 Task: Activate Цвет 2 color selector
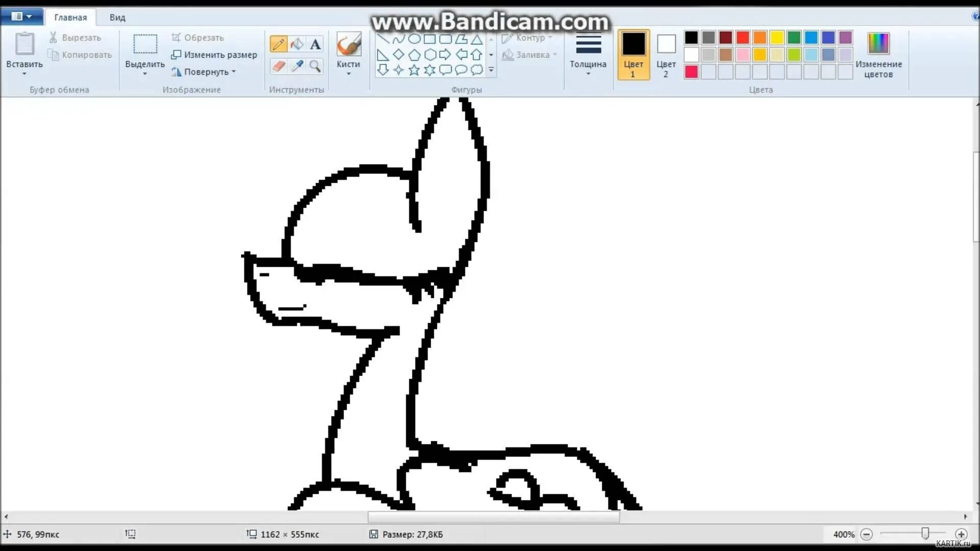point(666,54)
